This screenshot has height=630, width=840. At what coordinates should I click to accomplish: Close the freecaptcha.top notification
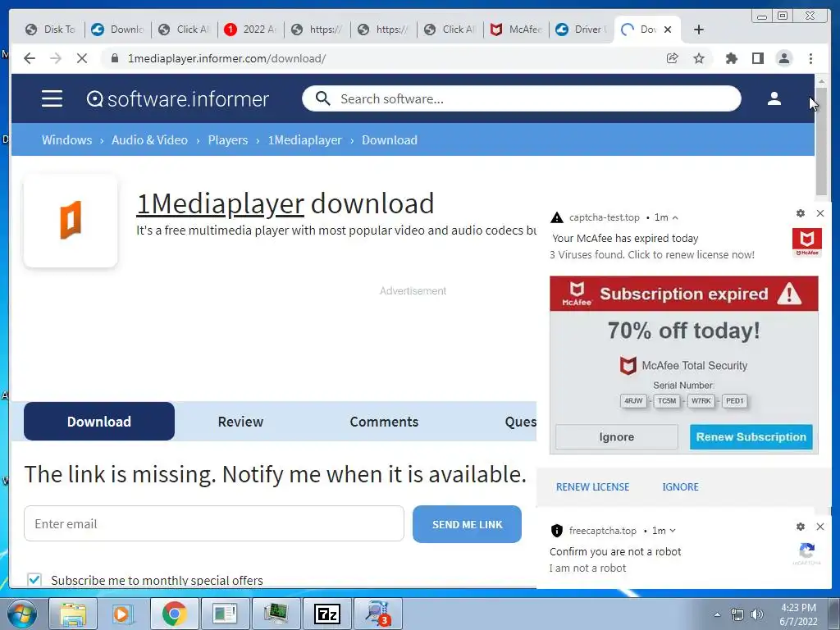819,527
